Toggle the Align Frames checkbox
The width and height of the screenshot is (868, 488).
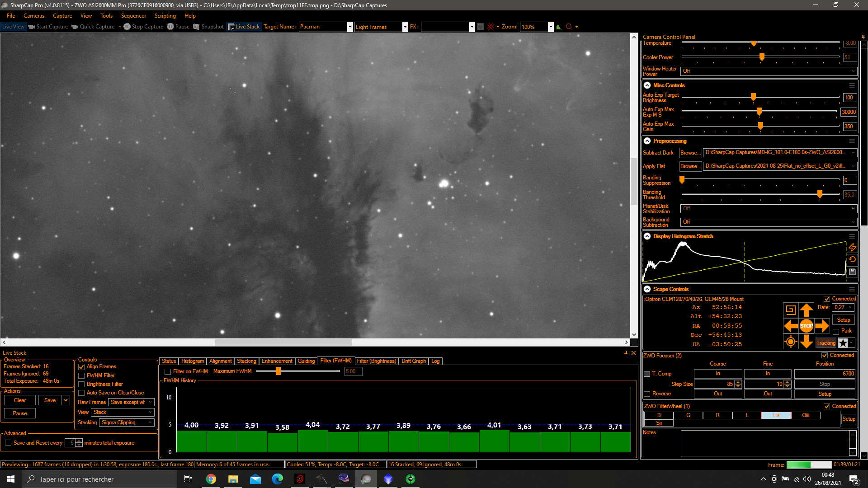pyautogui.click(x=81, y=367)
